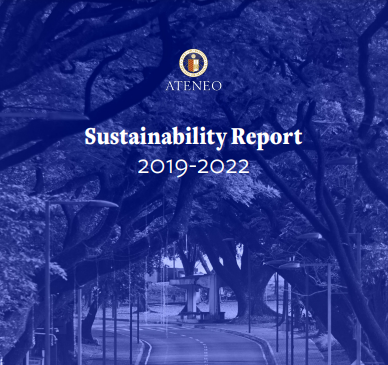This screenshot has width=388, height=365.
Task: Click the ATENEO wordmark under the seal
Action: [x=194, y=86]
